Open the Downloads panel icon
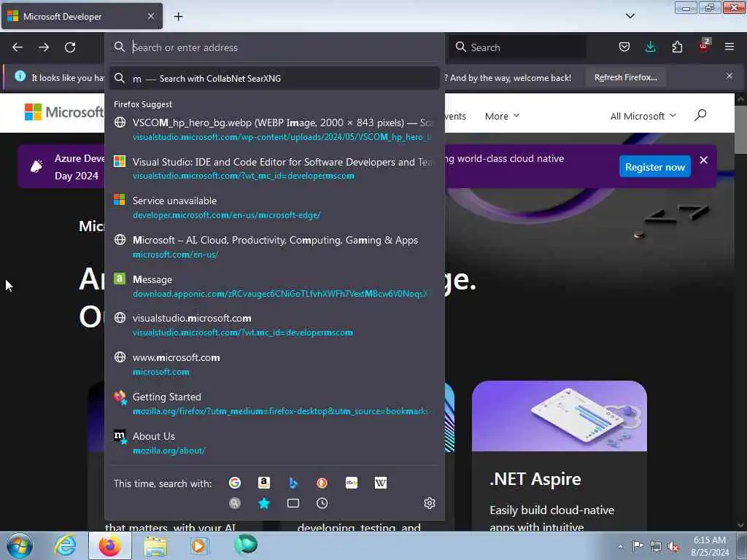The width and height of the screenshot is (747, 560). tap(650, 47)
